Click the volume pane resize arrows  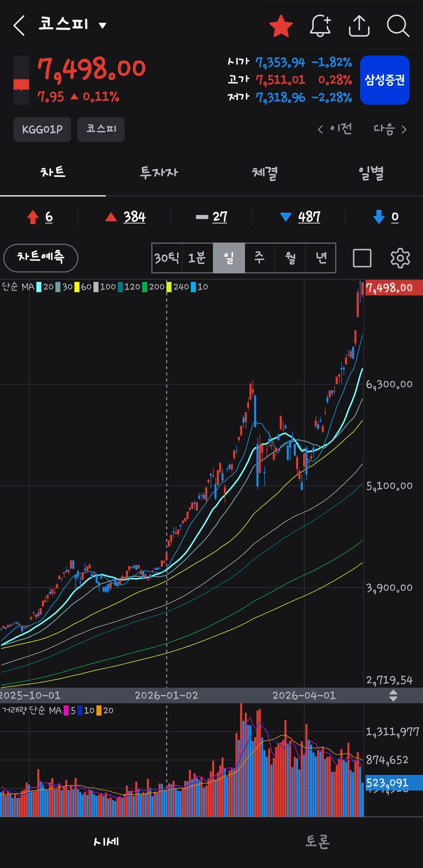coord(393,695)
